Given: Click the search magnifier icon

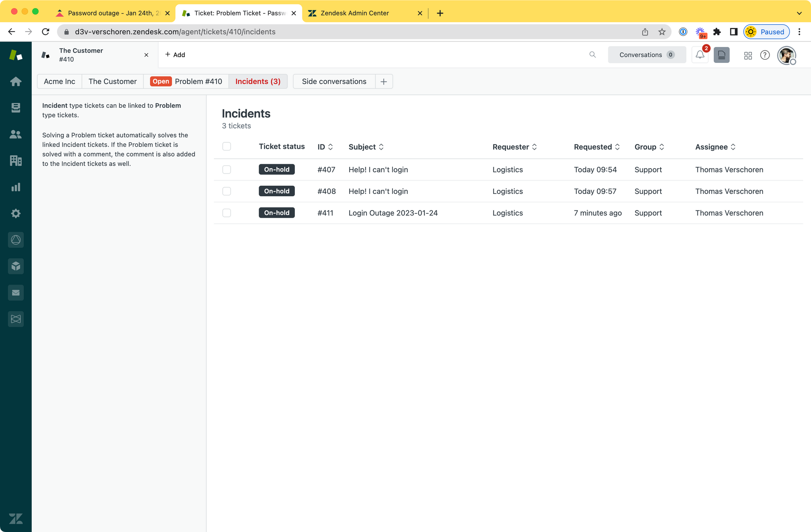Looking at the screenshot, I should tap(592, 55).
